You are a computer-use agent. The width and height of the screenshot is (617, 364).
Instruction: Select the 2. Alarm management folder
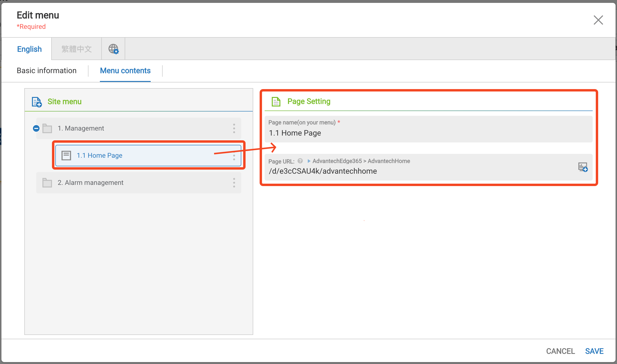coord(90,183)
